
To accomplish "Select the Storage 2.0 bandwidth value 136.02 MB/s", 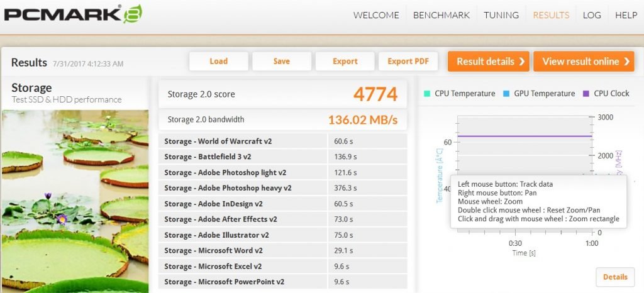I will [x=363, y=120].
